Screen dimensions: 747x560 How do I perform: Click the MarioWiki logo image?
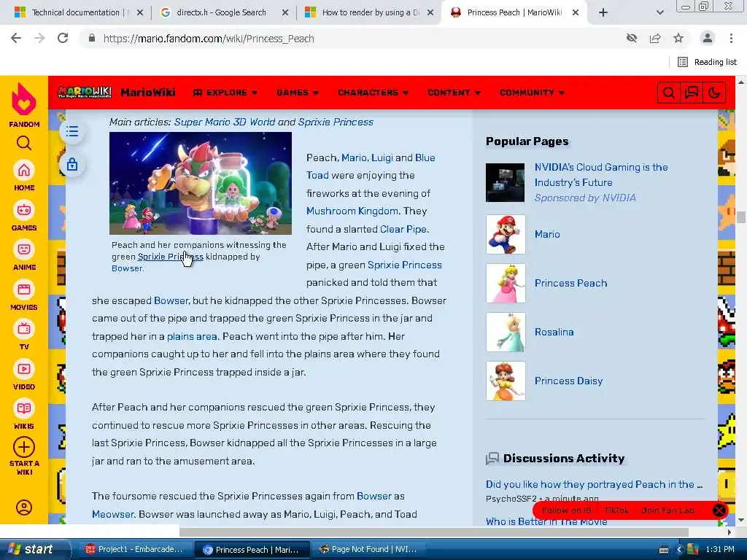85,92
